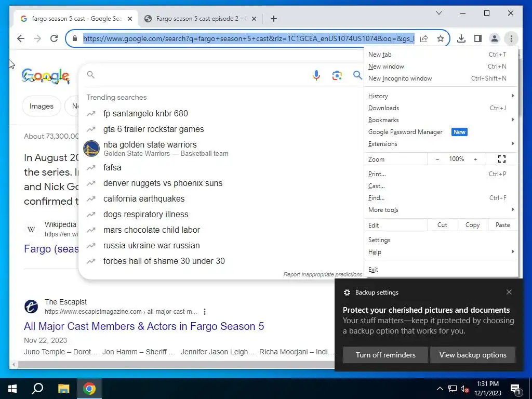Expand the Bookmarks submenu
This screenshot has width=532, height=399.
[x=441, y=120]
